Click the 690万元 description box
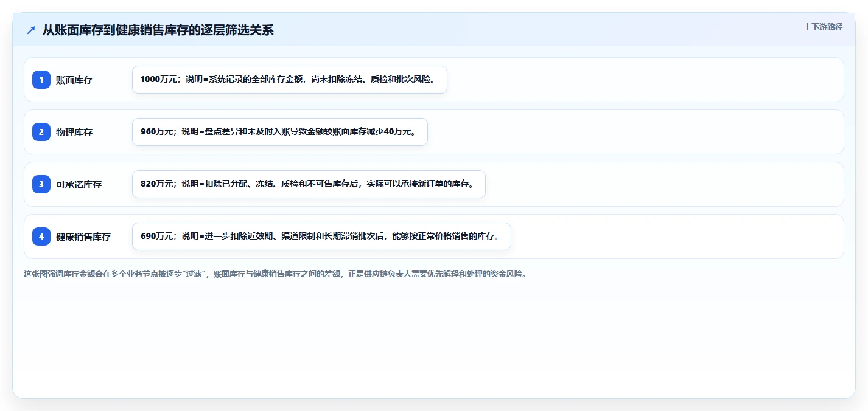 click(321, 237)
